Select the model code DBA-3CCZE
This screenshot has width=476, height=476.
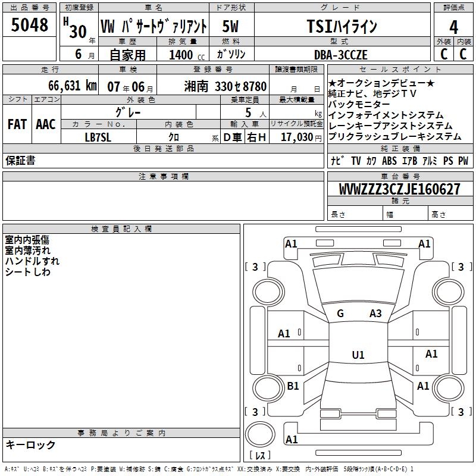coord(341,55)
